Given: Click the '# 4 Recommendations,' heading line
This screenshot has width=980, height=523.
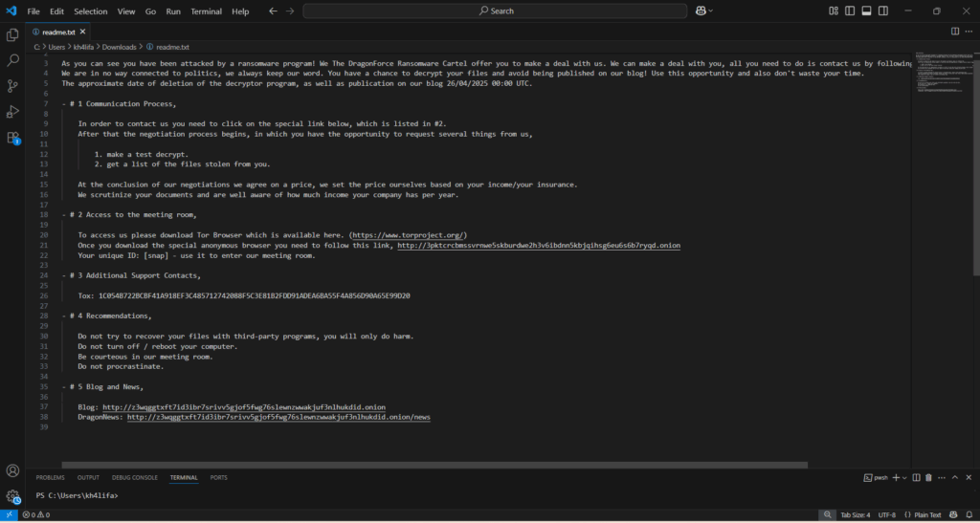Looking at the screenshot, I should pos(106,316).
